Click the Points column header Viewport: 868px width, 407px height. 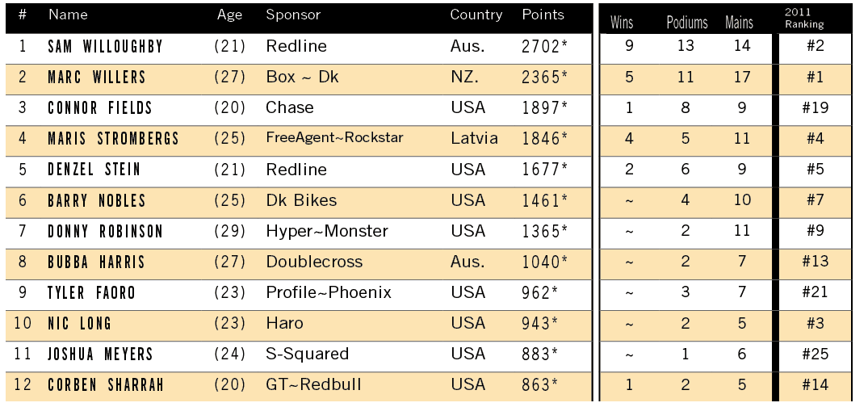click(x=543, y=15)
